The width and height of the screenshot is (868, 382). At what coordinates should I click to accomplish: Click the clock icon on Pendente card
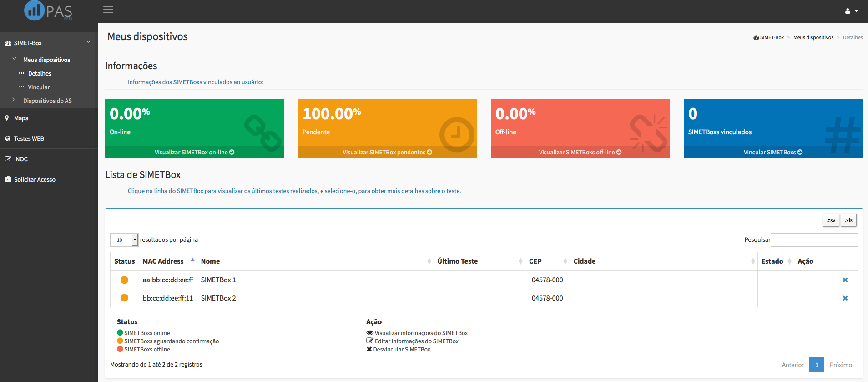click(457, 135)
